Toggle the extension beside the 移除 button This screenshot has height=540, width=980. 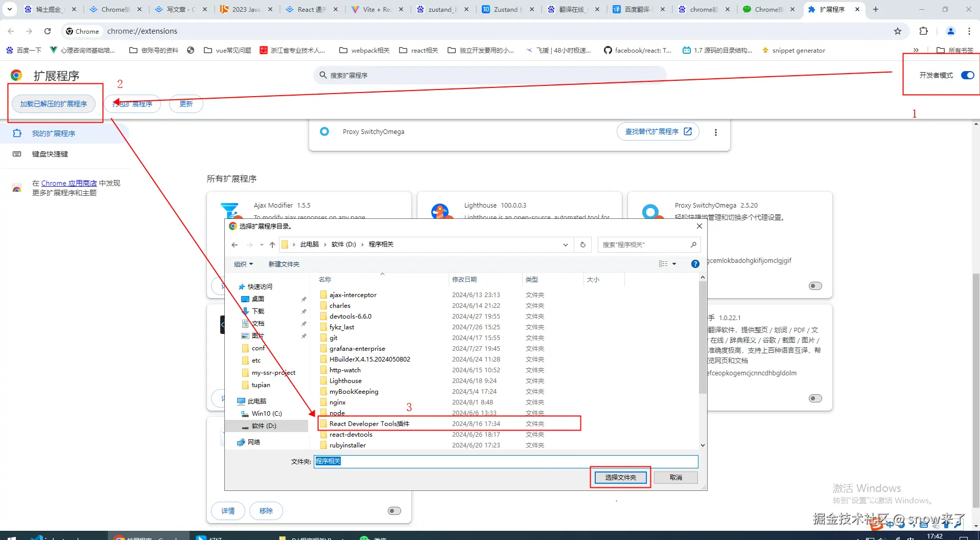coord(394,511)
